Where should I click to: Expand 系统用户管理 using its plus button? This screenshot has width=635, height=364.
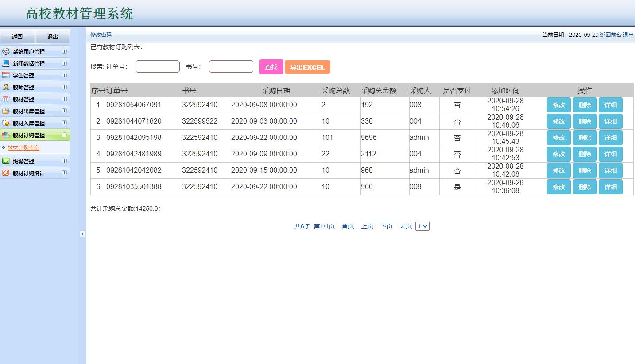[x=64, y=51]
